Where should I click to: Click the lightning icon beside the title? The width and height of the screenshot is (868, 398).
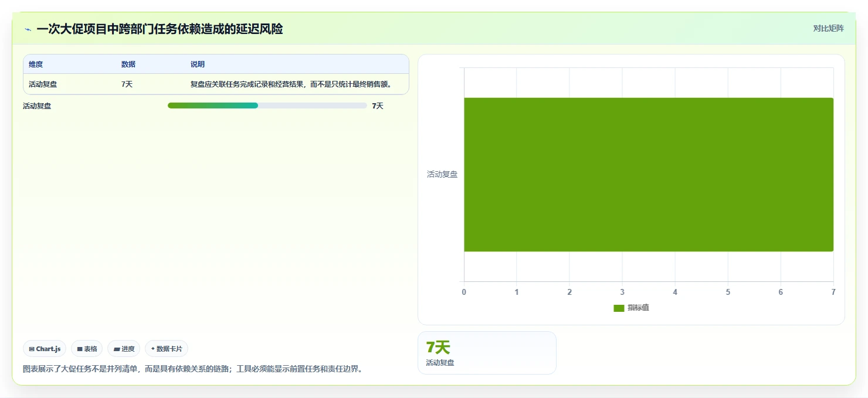click(28, 29)
